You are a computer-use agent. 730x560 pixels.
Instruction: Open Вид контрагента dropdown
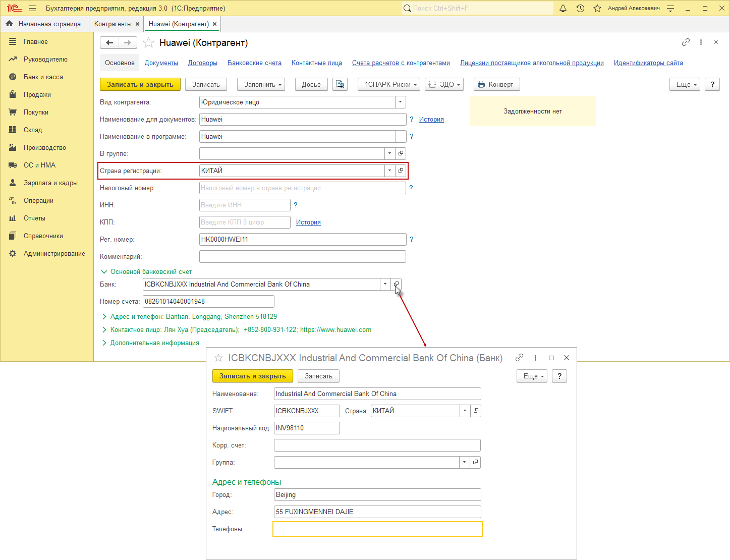click(400, 102)
